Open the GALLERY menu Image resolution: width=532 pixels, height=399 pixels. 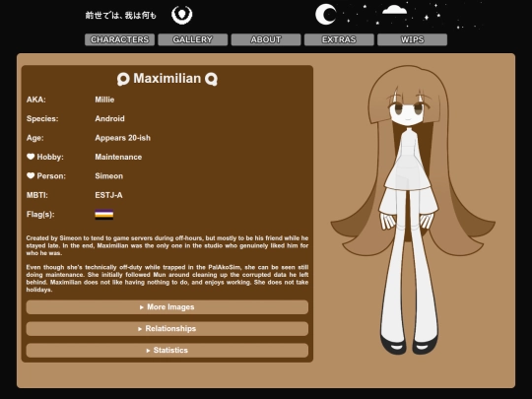coord(193,39)
